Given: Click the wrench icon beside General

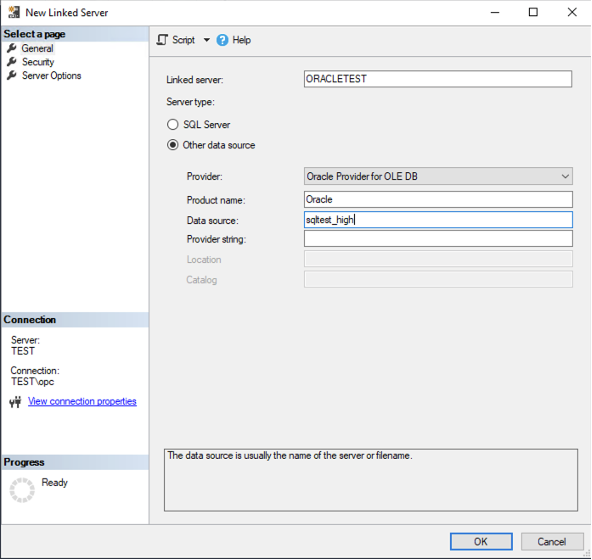Looking at the screenshot, I should 12,48.
